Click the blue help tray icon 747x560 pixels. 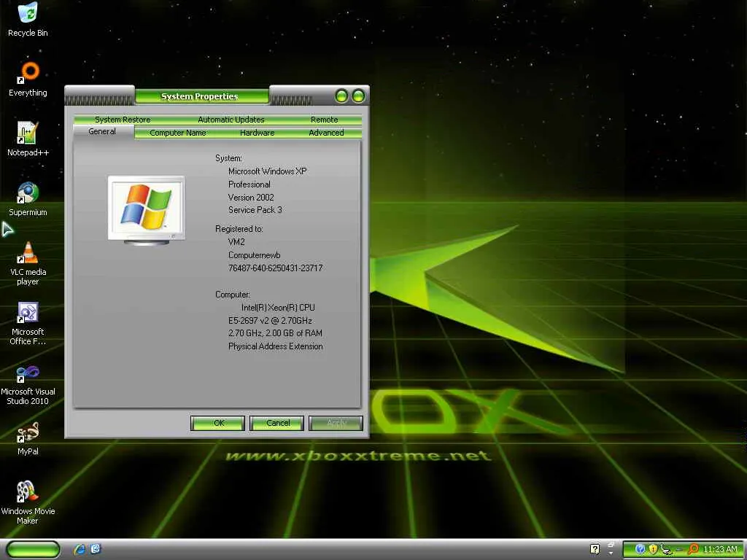coord(640,549)
